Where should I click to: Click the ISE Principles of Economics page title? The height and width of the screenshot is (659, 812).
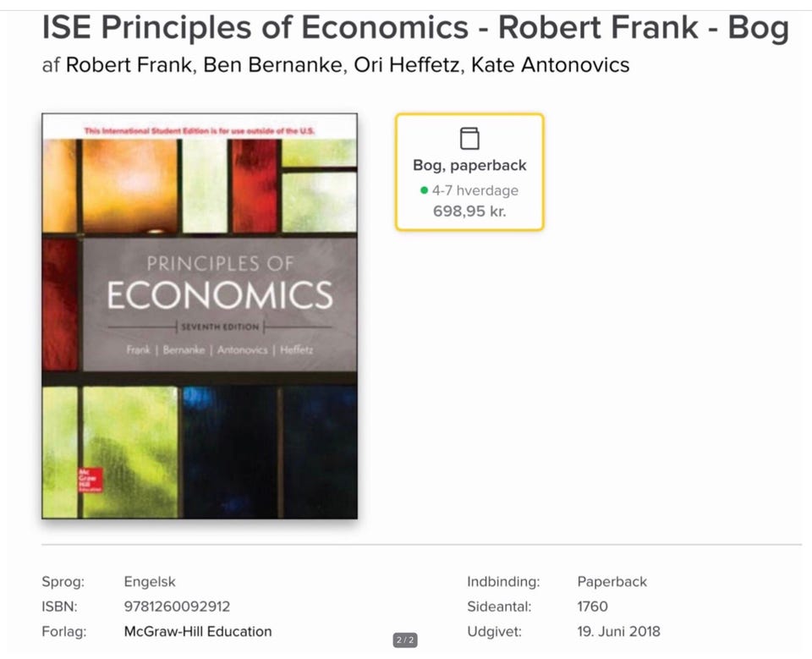pyautogui.click(x=415, y=28)
